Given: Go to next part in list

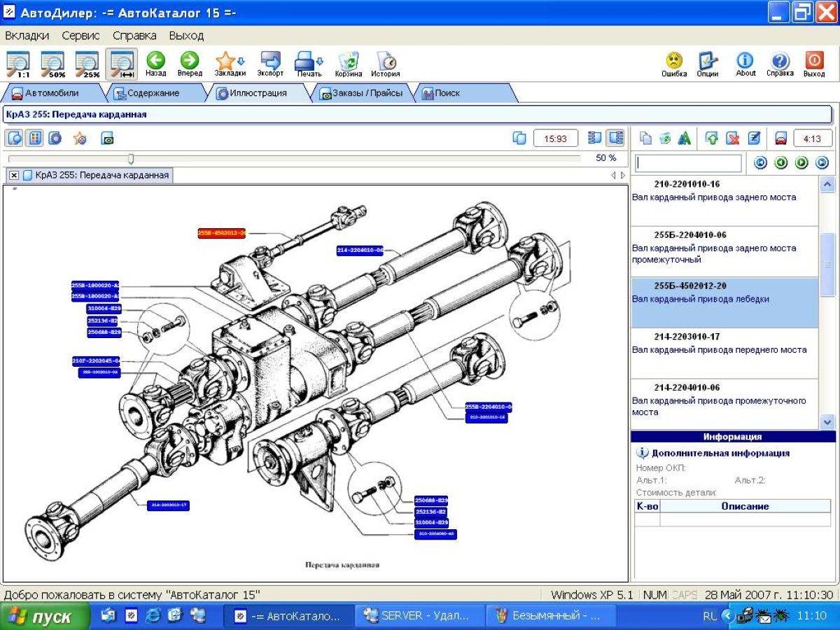Looking at the screenshot, I should click(801, 163).
